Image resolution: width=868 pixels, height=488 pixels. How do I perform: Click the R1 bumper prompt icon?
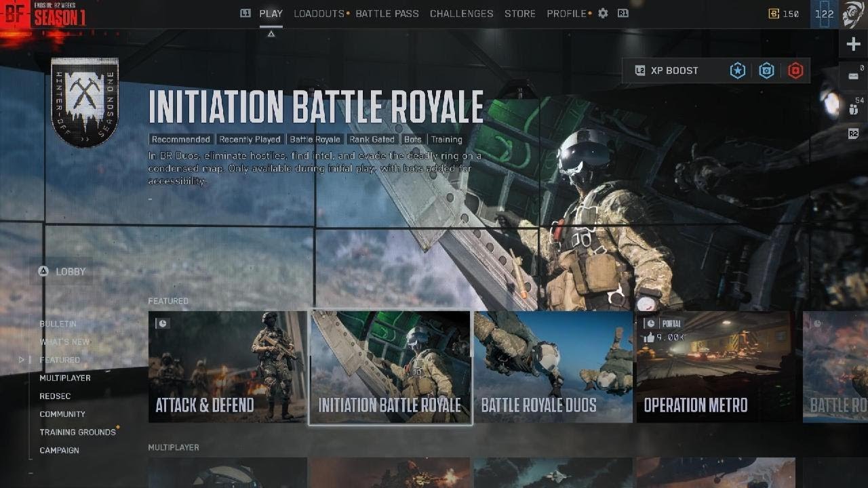coord(623,13)
